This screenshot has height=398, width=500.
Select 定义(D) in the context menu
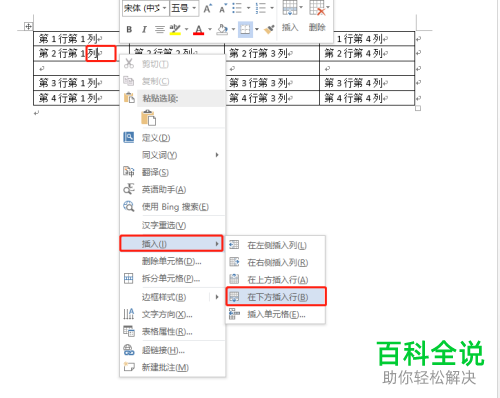point(172,138)
